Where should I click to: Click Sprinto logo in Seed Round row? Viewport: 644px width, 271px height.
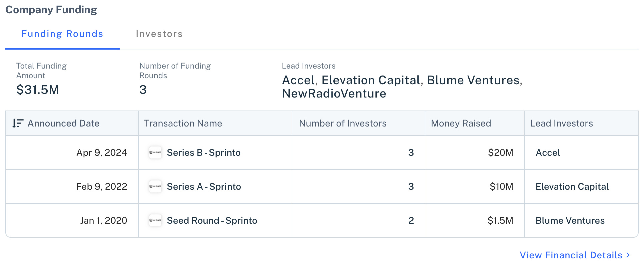(155, 220)
